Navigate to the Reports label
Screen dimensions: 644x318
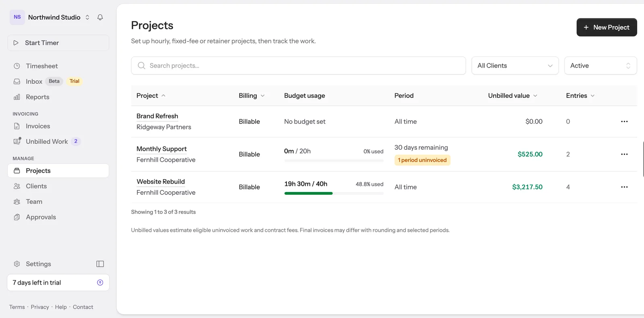click(37, 97)
